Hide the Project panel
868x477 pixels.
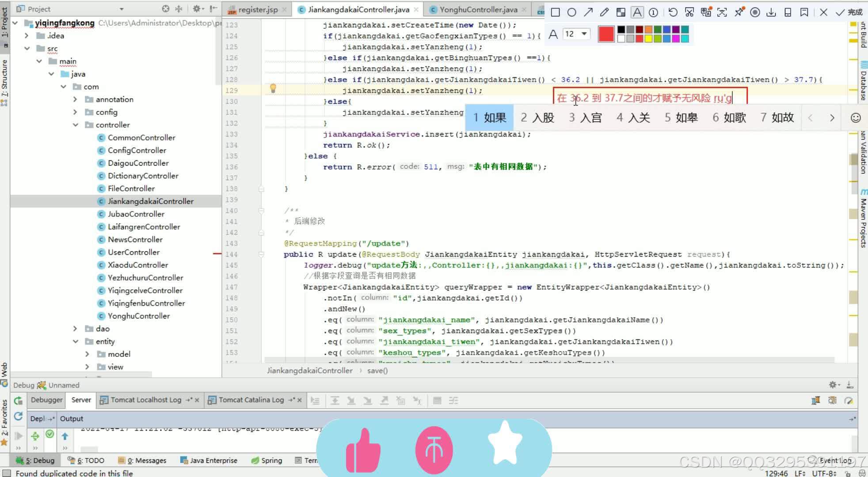coord(213,8)
